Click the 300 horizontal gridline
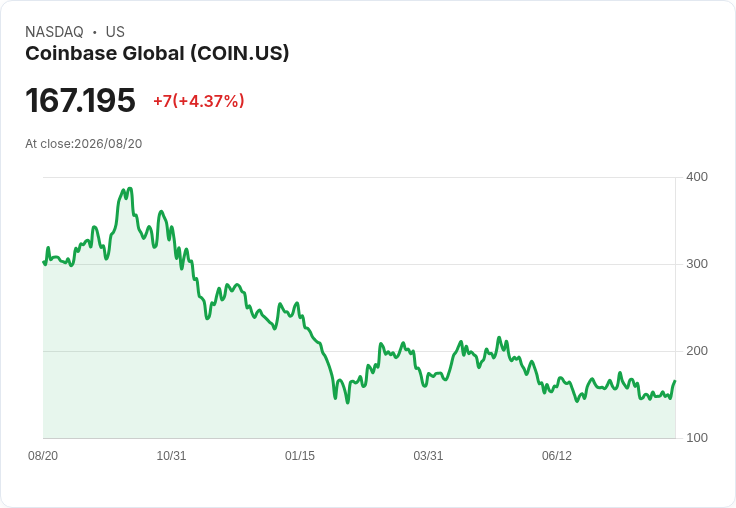The height and width of the screenshot is (508, 736). (x=359, y=264)
